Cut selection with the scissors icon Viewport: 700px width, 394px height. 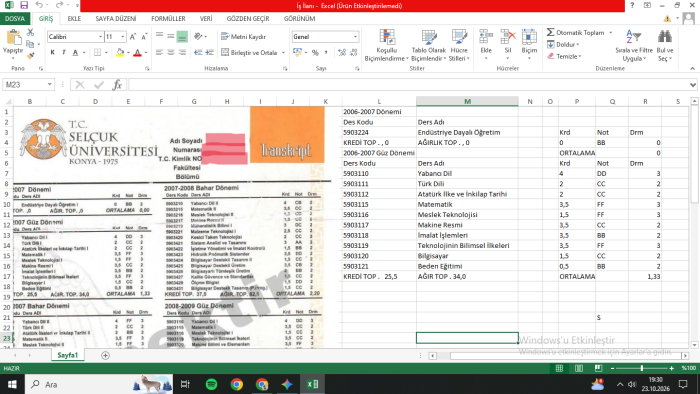pos(30,33)
